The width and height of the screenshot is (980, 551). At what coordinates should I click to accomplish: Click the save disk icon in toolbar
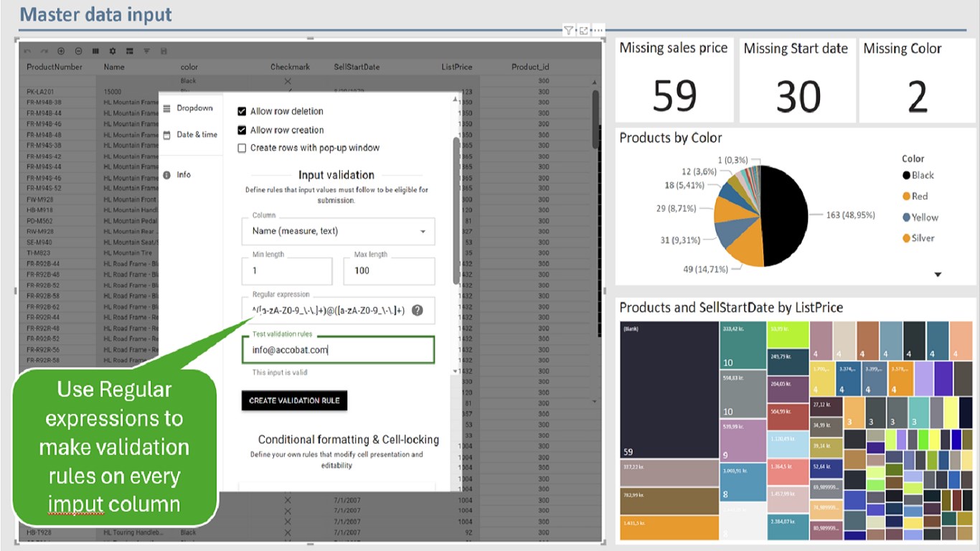pyautogui.click(x=164, y=52)
